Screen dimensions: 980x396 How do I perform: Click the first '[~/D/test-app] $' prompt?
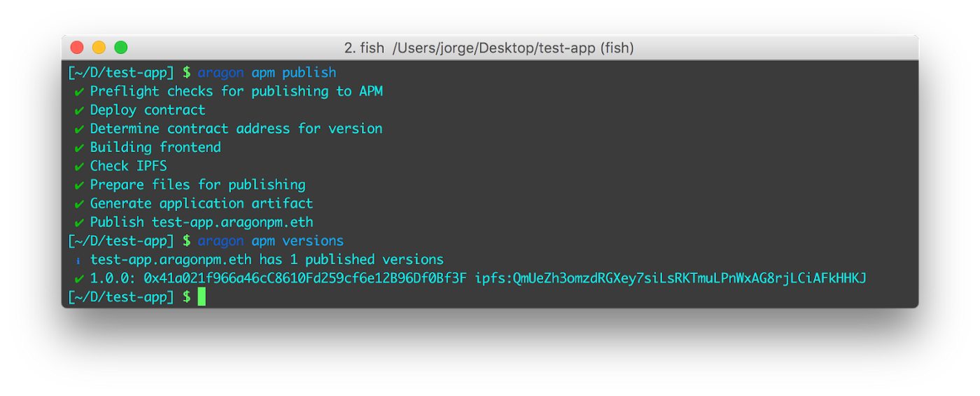pos(129,73)
